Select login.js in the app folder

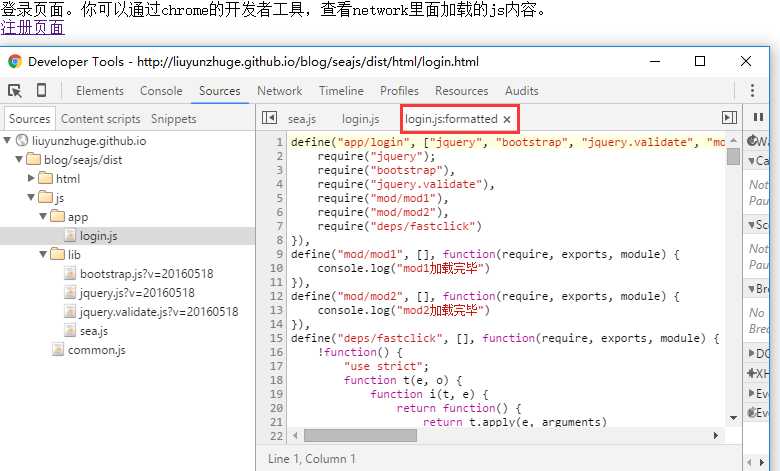pos(98,236)
